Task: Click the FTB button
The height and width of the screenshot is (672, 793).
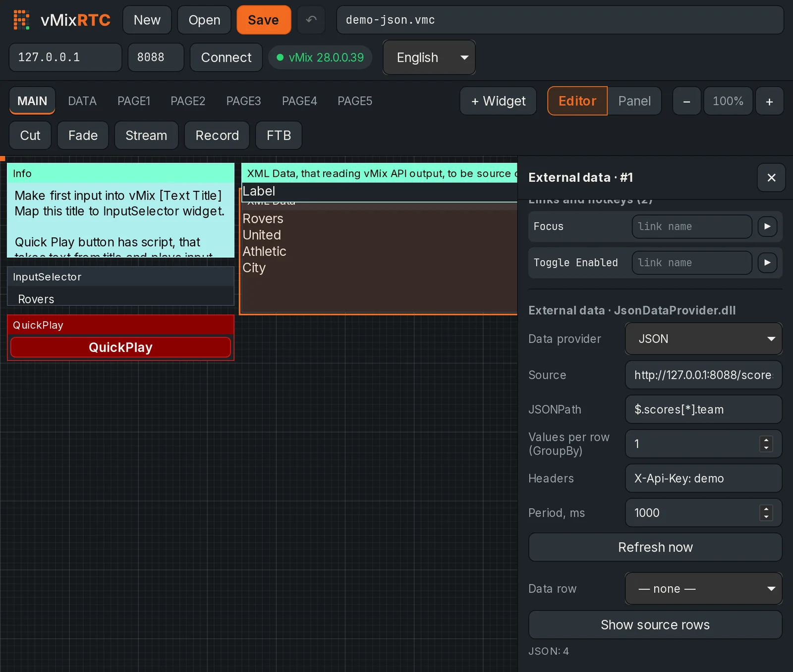Action: coord(279,135)
